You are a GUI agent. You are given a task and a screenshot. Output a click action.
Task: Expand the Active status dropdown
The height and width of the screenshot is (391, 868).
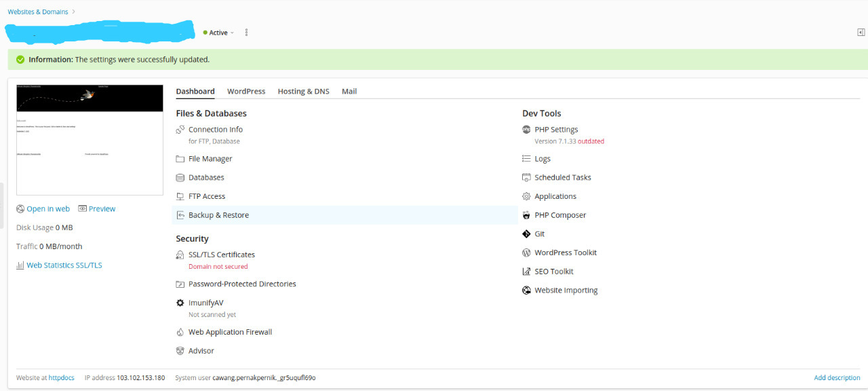pos(219,33)
